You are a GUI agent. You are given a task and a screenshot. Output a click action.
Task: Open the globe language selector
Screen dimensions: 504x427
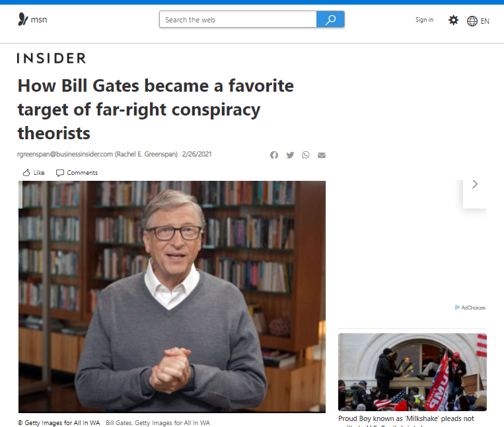point(472,21)
